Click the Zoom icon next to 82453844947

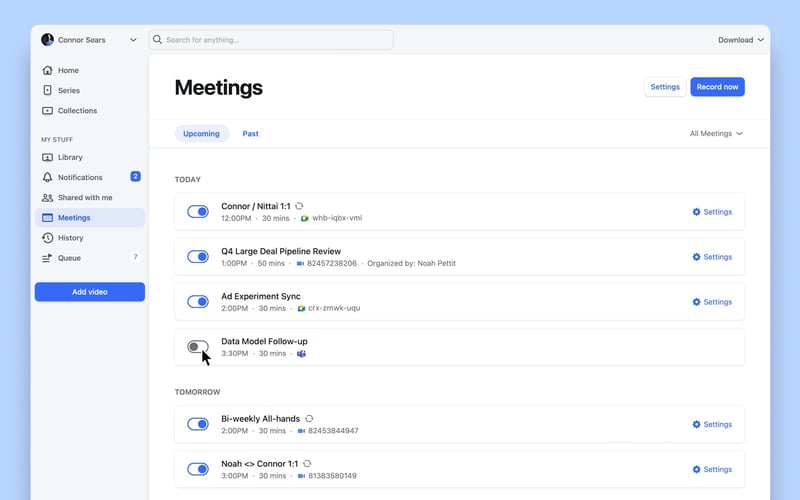coord(302,431)
